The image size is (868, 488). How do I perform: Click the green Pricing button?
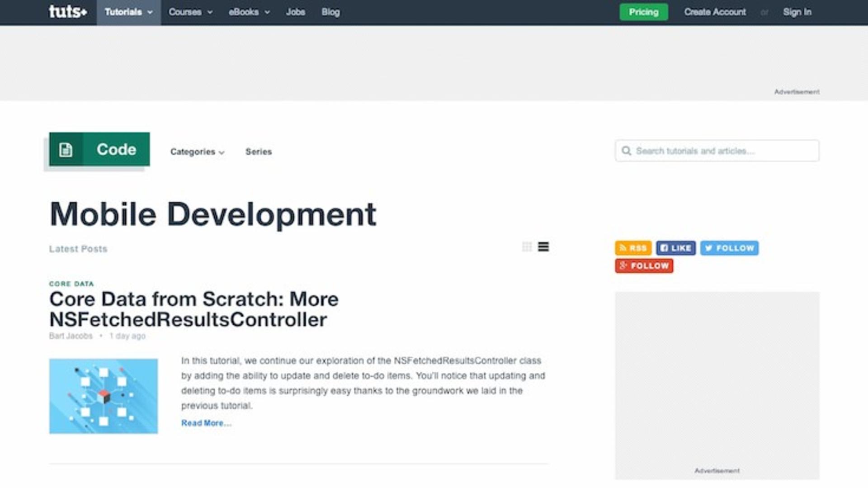point(644,12)
